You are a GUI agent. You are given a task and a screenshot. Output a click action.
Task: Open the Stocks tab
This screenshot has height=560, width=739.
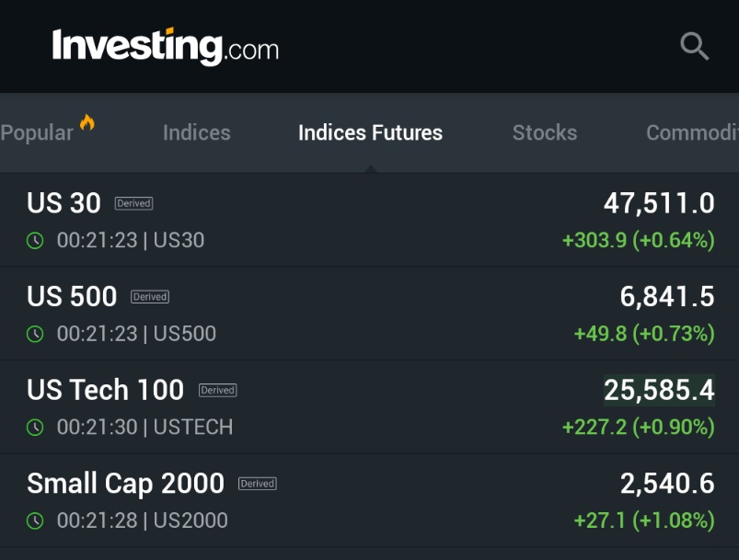pos(544,133)
